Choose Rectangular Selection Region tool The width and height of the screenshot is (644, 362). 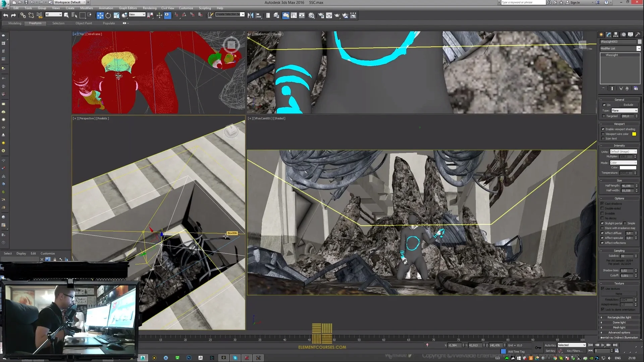(x=82, y=15)
